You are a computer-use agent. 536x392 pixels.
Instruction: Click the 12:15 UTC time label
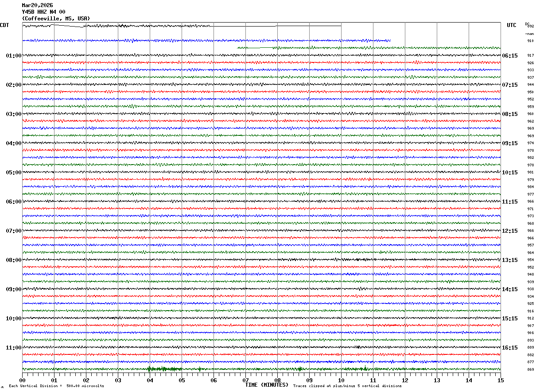click(510, 231)
